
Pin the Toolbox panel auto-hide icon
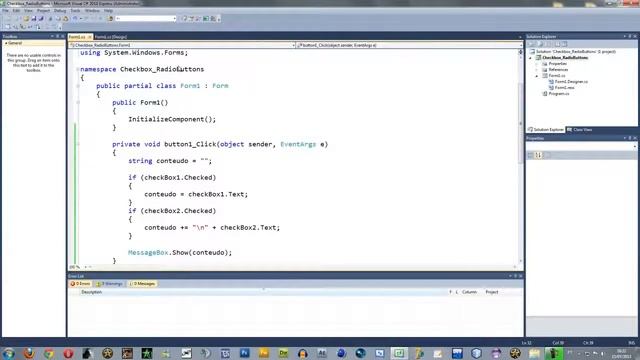[58, 37]
